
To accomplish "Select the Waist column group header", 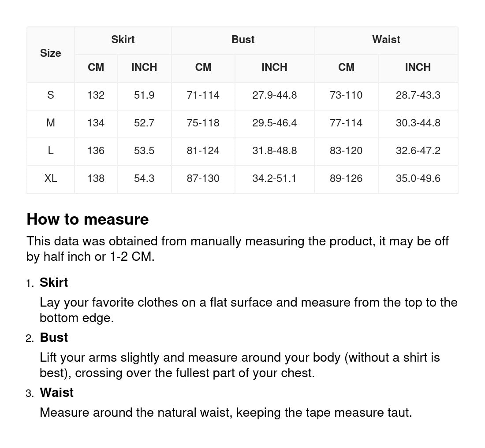I will [x=386, y=40].
